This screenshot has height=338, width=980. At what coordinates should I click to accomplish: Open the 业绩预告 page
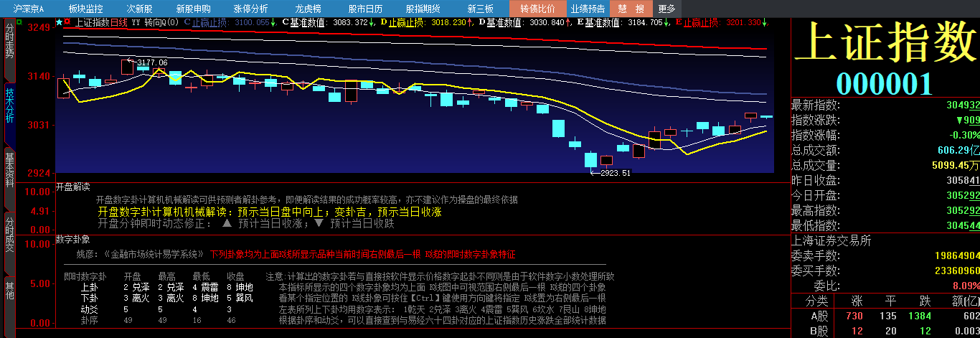click(588, 9)
